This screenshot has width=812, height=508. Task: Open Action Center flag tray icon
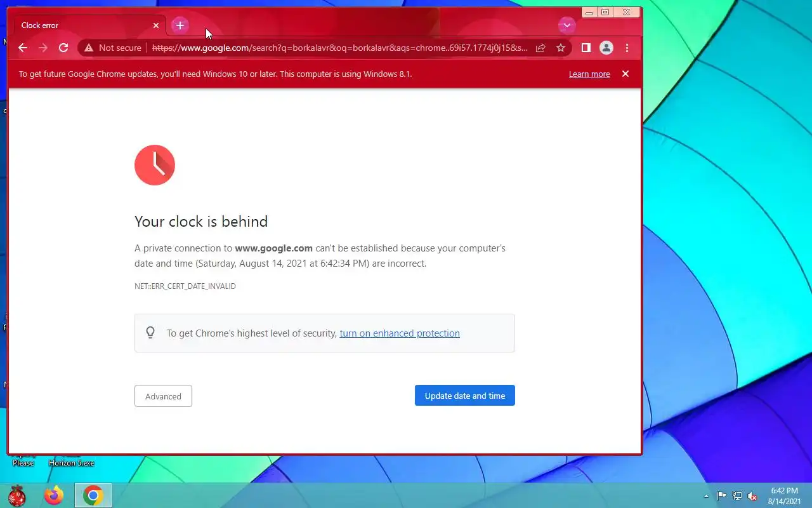point(722,496)
